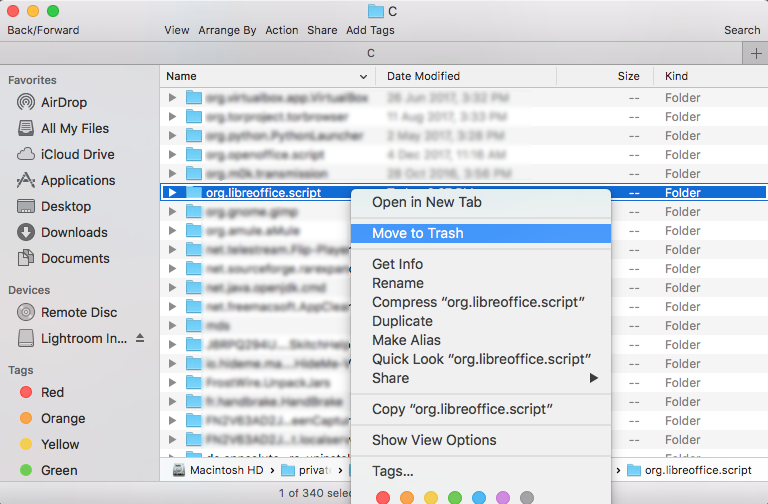Open the View toolbar item
The width and height of the screenshot is (768, 504).
click(x=177, y=30)
